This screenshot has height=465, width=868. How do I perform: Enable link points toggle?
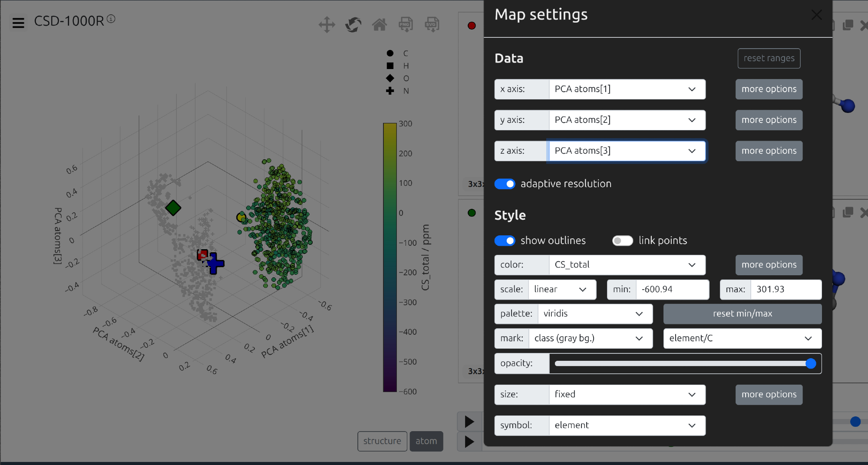point(622,241)
